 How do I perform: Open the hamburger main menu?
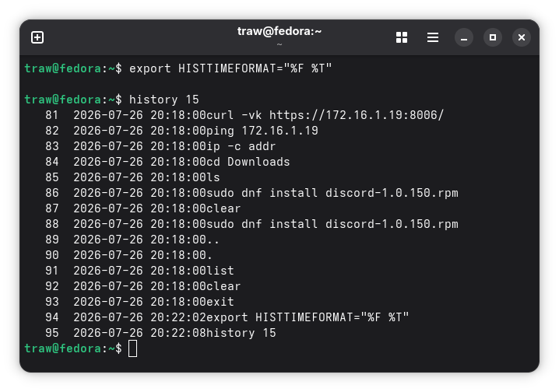(x=433, y=37)
